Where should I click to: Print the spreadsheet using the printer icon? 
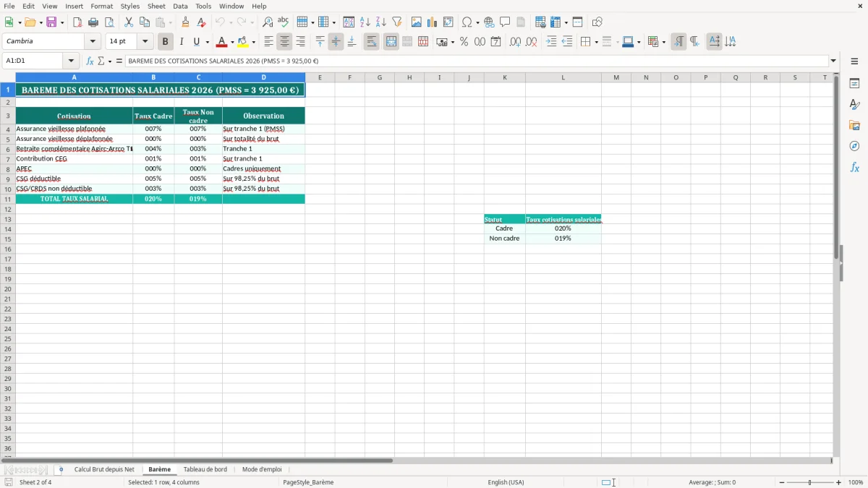(x=93, y=22)
